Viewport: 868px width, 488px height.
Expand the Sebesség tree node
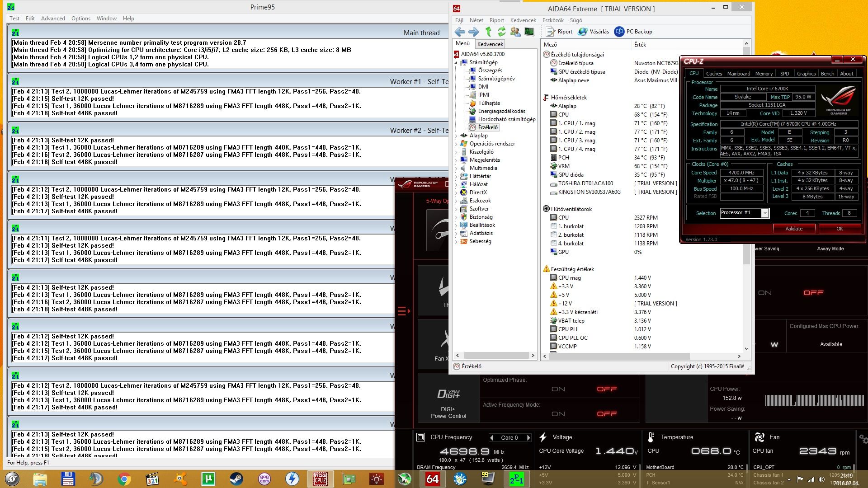click(x=456, y=241)
